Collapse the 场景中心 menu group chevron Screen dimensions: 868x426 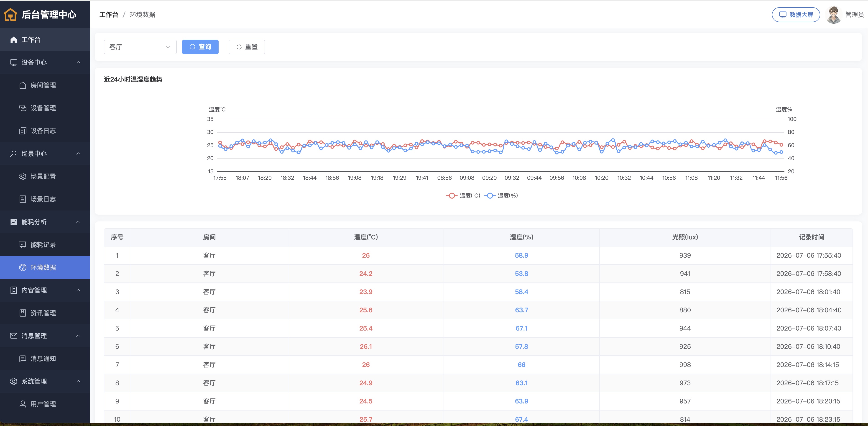click(x=78, y=153)
